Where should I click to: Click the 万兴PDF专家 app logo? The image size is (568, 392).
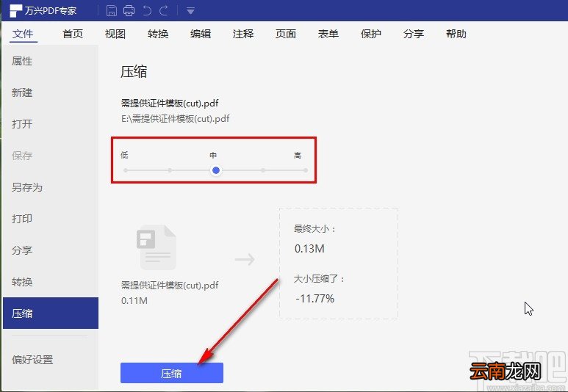(x=15, y=10)
